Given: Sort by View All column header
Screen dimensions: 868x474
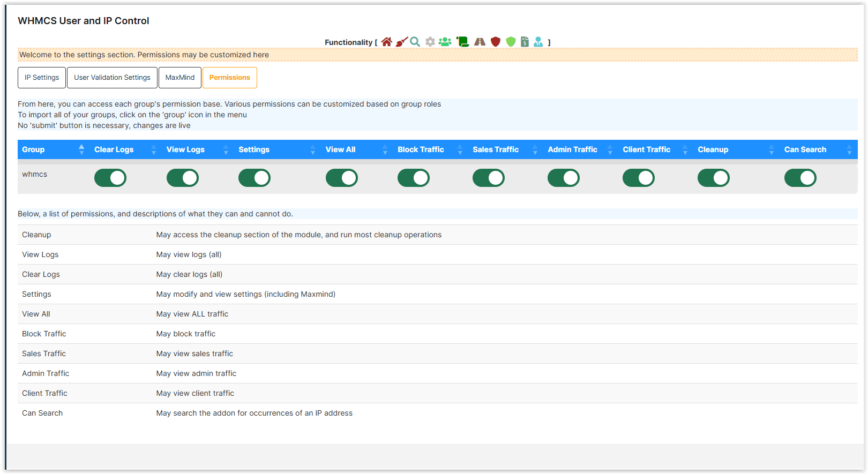Looking at the screenshot, I should click(357, 149).
